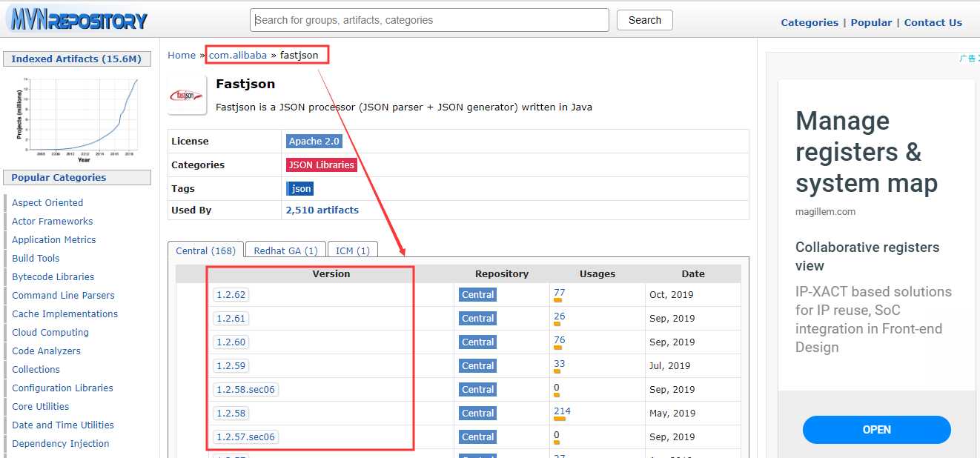Viewport: 980px width, 458px height.
Task: Open version 1.2.57.sec06
Action: coord(245,437)
